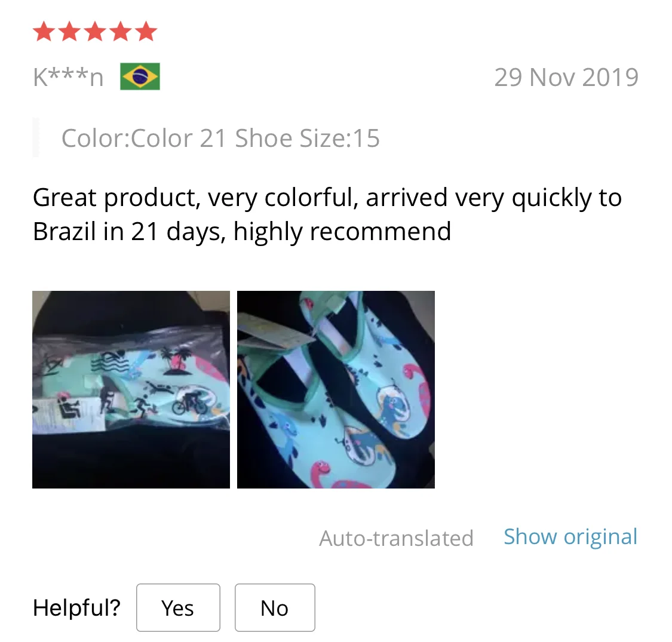This screenshot has width=672, height=642.
Task: Click the Brazil flag icon
Action: tap(140, 76)
